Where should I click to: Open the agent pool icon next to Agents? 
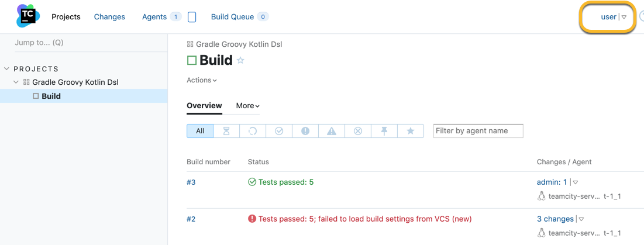(192, 17)
